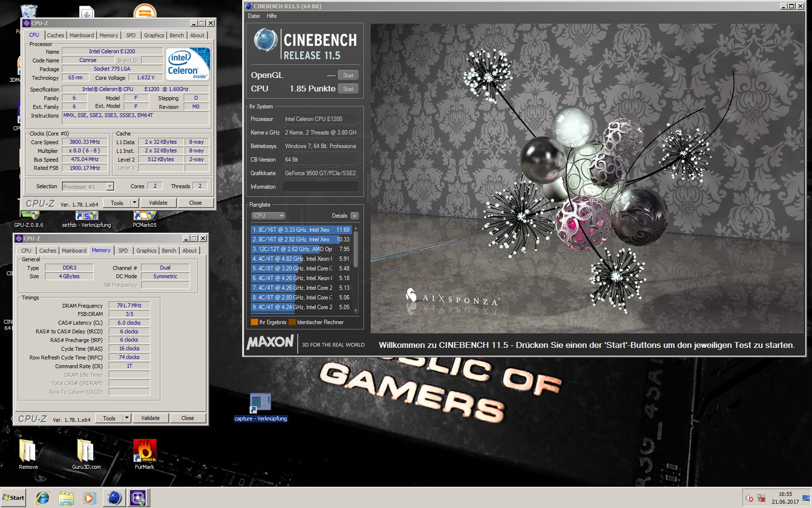Switch to Graphics tab in upper CPU-Z window
The image size is (812, 508).
pyautogui.click(x=154, y=35)
